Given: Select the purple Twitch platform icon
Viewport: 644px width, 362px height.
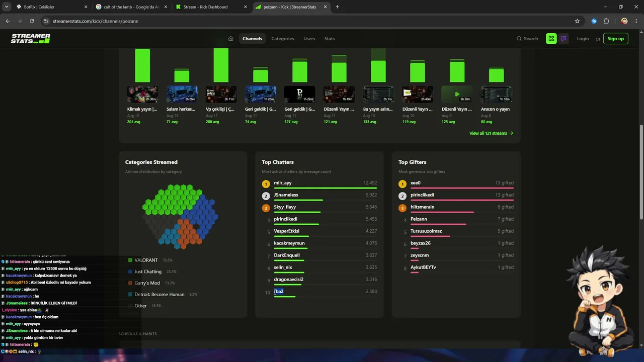Looking at the screenshot, I should pos(563,39).
